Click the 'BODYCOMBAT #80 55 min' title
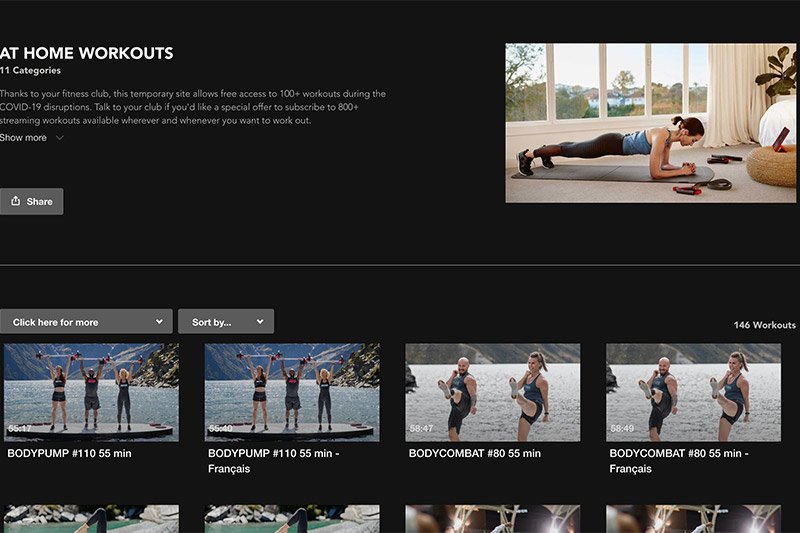Image resolution: width=800 pixels, height=533 pixels. (474, 453)
